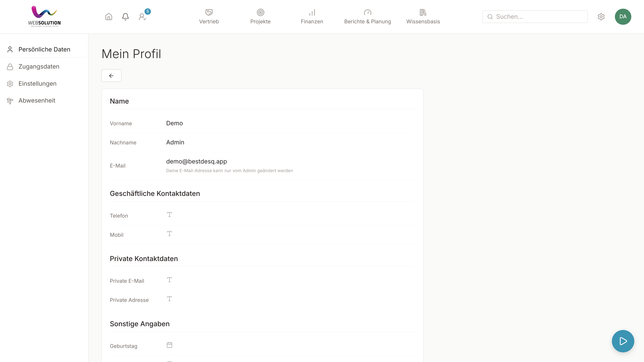Click the notification badge showing 5
The image size is (644, 362).
[148, 11]
